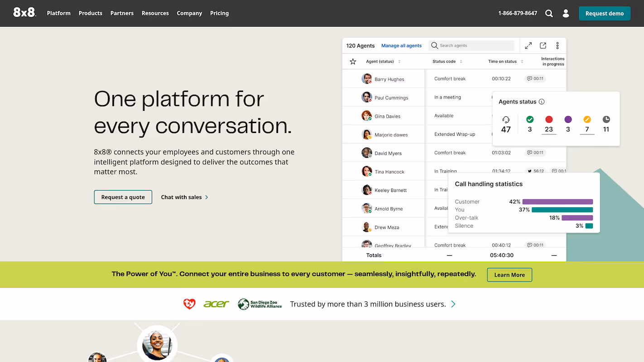Click the Interactions in progress column header
This screenshot has height=362, width=644.
pyautogui.click(x=553, y=62)
